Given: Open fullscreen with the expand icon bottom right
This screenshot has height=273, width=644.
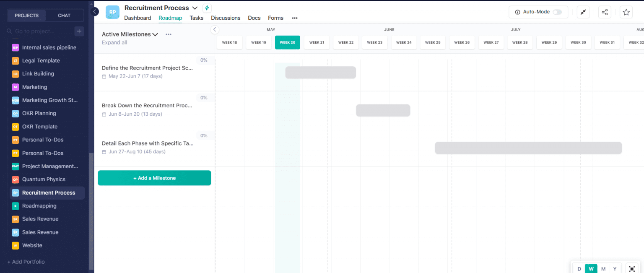Looking at the screenshot, I should click(632, 268).
